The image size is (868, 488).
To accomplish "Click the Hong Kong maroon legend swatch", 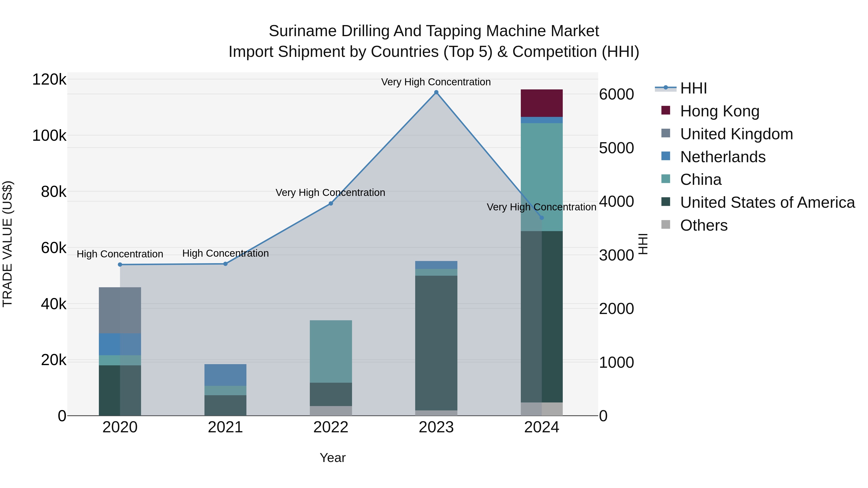I will pyautogui.click(x=665, y=110).
